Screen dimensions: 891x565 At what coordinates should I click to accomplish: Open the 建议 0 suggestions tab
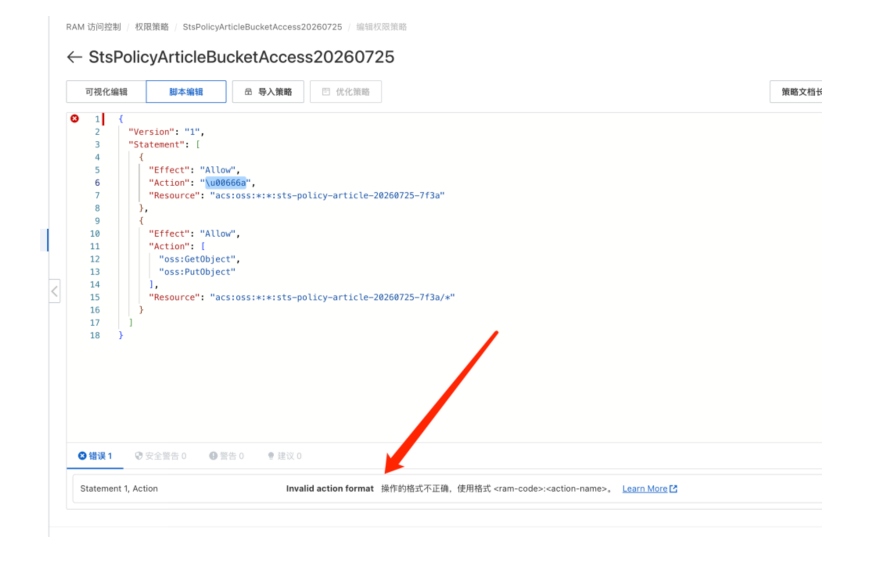285,456
